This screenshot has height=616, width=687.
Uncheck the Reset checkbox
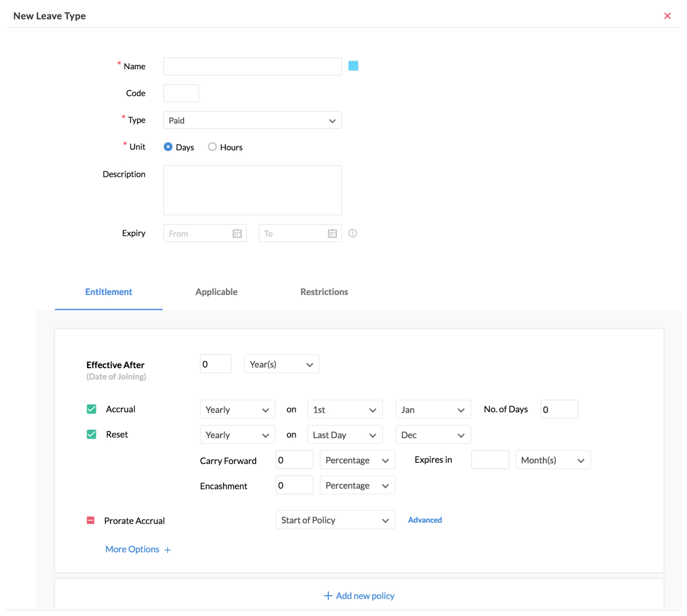91,435
